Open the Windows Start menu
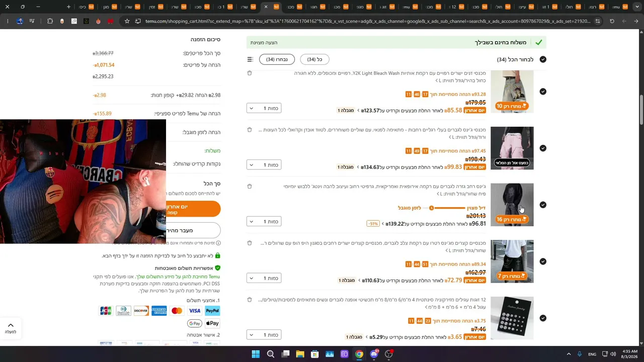This screenshot has height=362, width=644. [256, 354]
